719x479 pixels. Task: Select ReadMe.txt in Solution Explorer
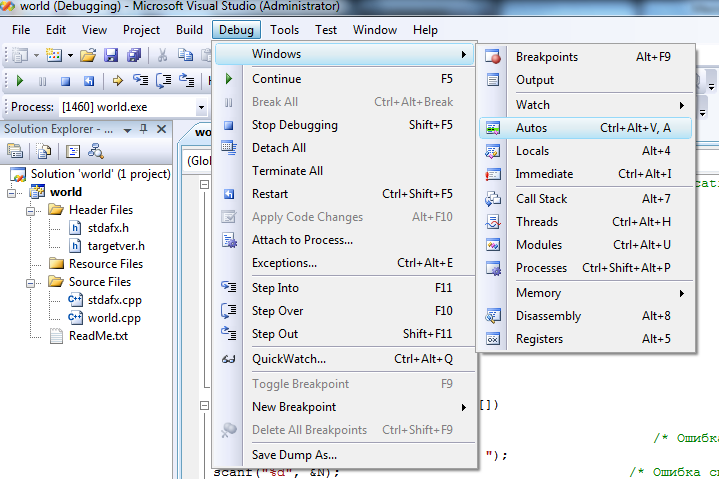point(98,336)
